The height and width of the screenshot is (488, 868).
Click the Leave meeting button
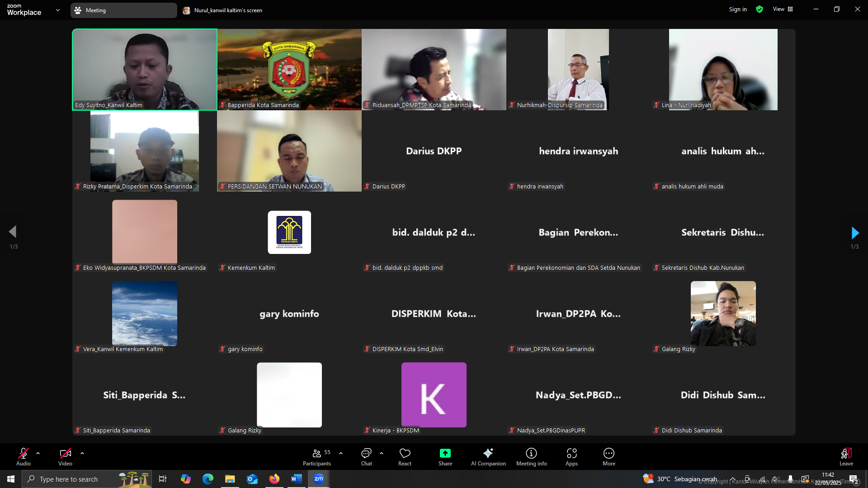846,456
